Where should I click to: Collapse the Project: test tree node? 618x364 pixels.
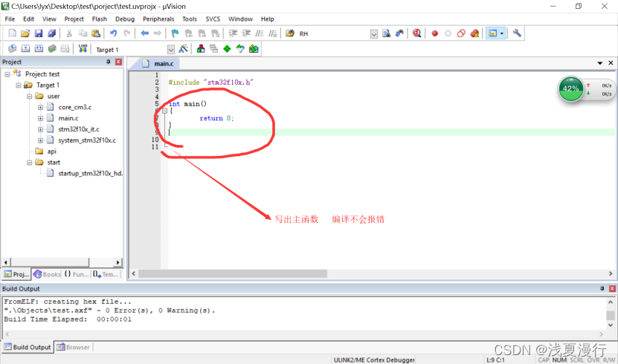point(7,74)
